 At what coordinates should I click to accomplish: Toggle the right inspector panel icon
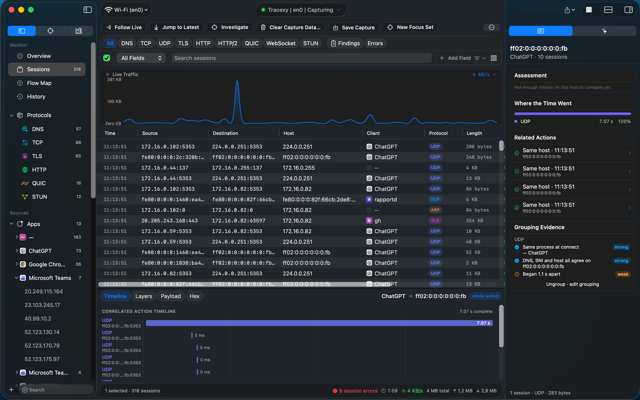tap(628, 10)
